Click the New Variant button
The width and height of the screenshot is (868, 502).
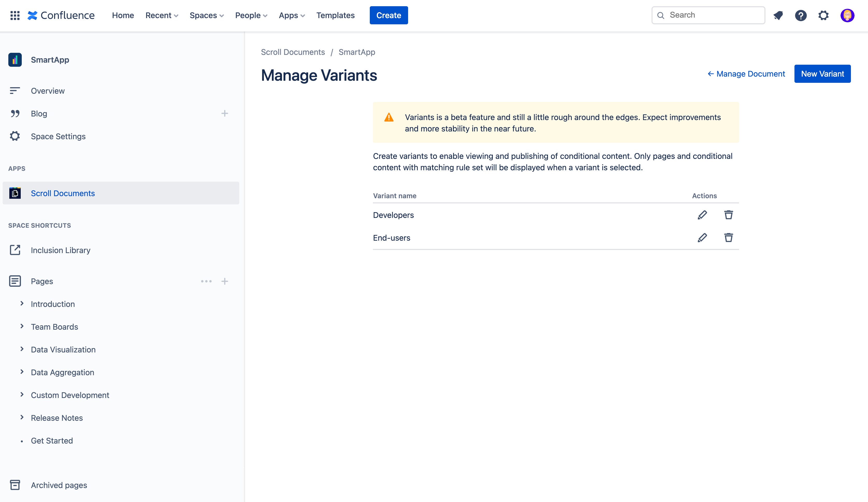[x=822, y=74]
